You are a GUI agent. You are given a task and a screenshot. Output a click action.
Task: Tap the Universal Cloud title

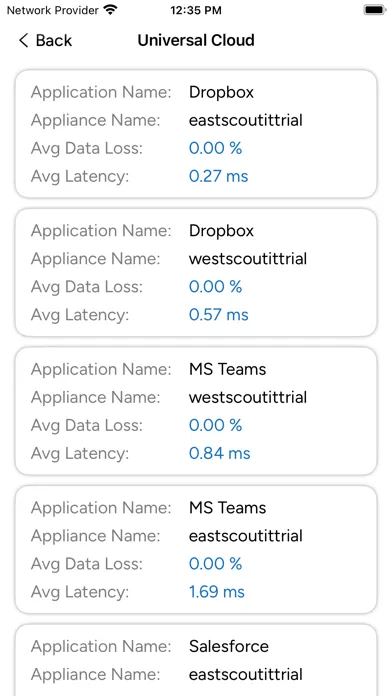click(x=196, y=40)
